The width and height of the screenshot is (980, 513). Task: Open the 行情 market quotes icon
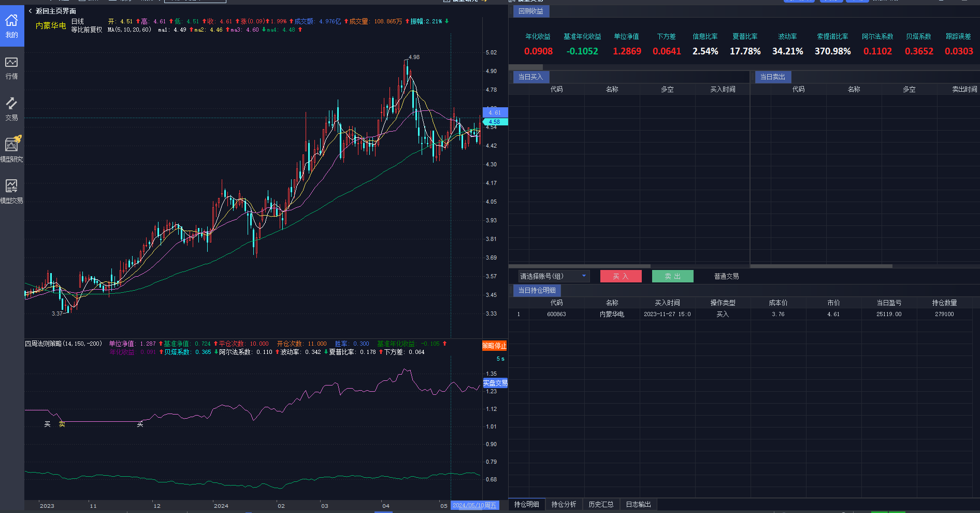11,68
